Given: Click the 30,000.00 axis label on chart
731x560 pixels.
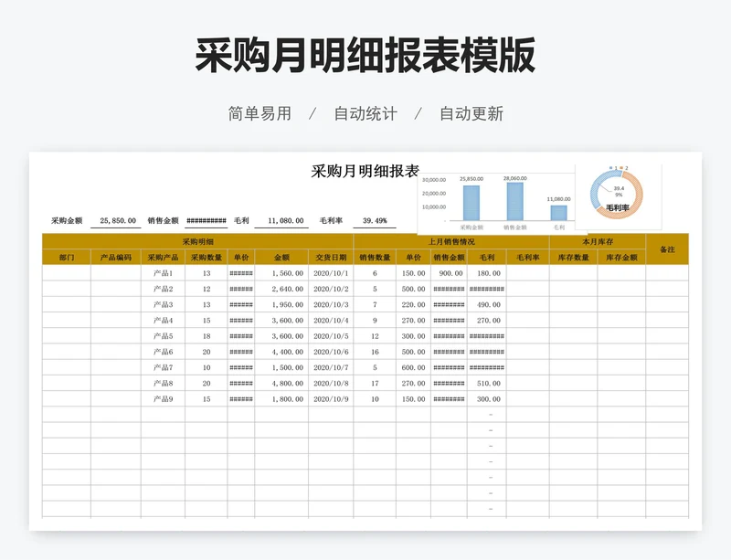Looking at the screenshot, I should [x=434, y=180].
